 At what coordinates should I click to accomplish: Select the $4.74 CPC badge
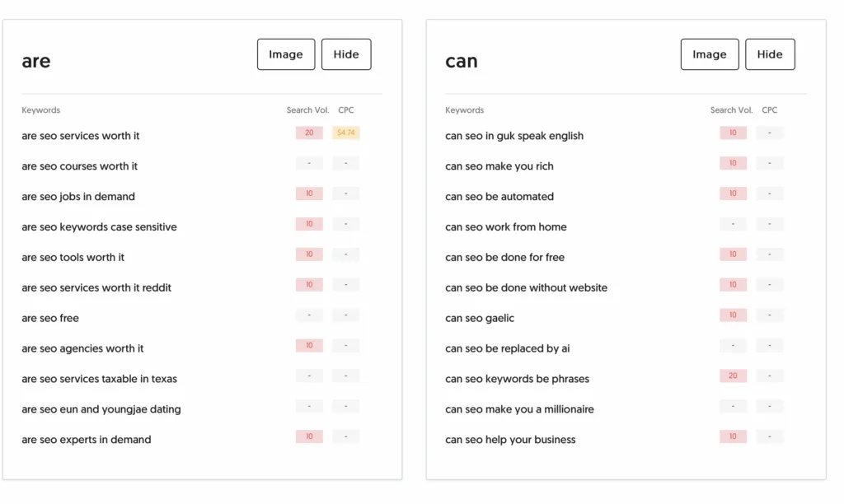point(345,133)
